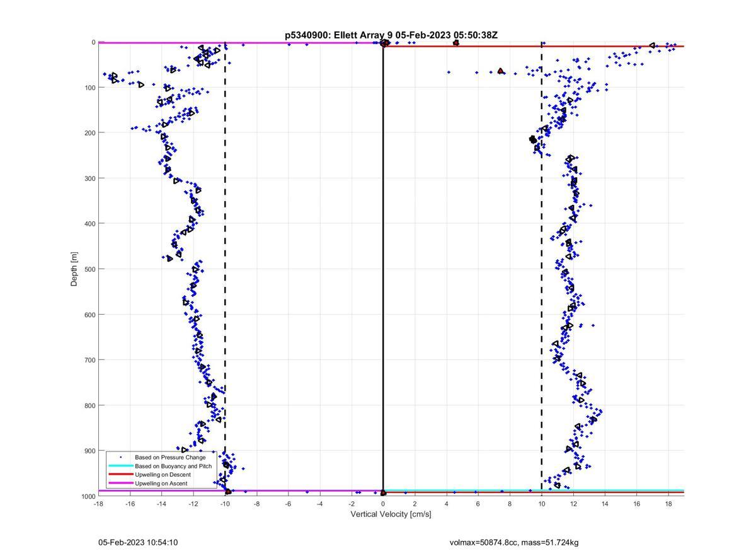Click depth axis tick label '800'

89,405
